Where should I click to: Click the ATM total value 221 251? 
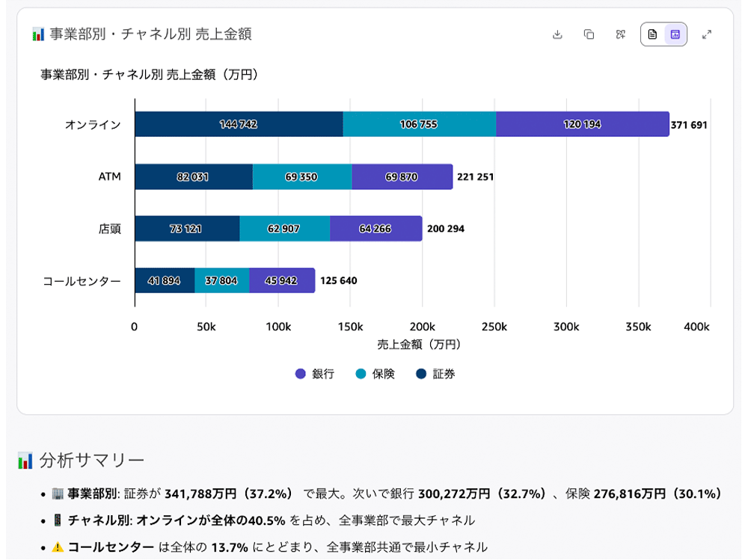[475, 177]
